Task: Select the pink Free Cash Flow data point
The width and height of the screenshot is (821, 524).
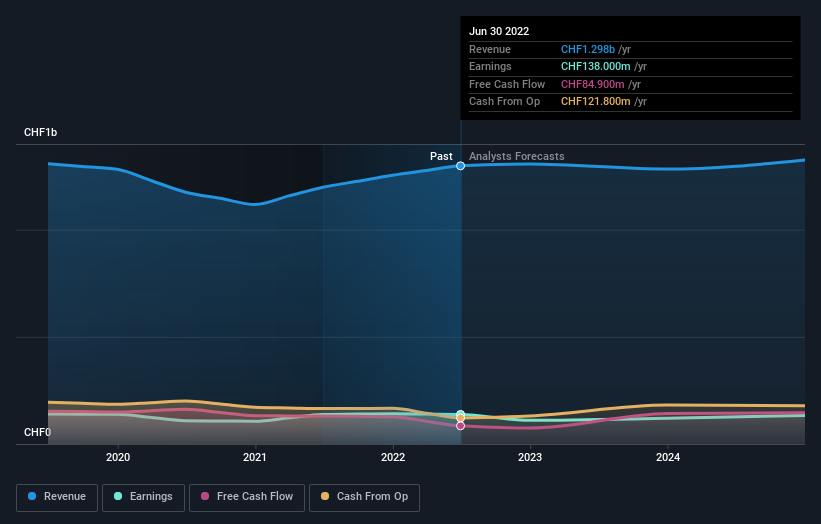Action: 460,426
